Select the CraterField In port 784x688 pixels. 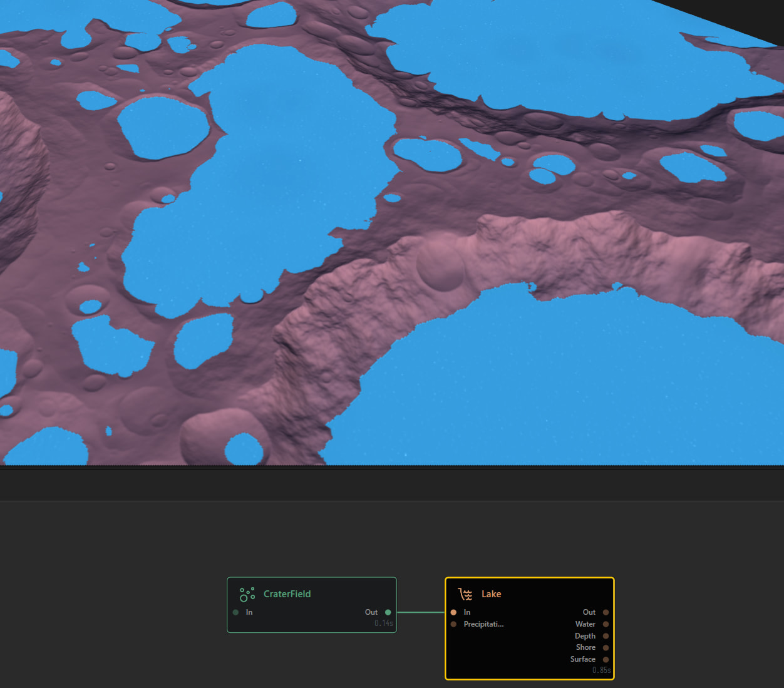coord(235,612)
